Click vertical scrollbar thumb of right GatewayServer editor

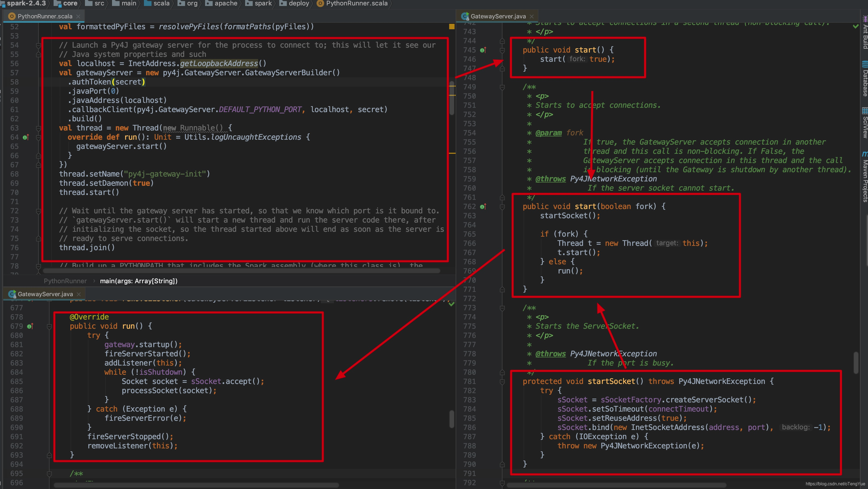click(x=856, y=363)
